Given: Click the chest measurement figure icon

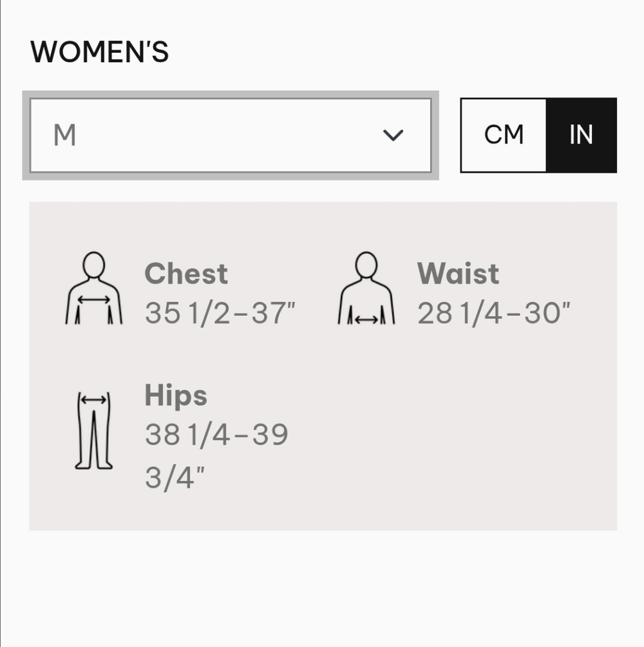Looking at the screenshot, I should pyautogui.click(x=94, y=288).
